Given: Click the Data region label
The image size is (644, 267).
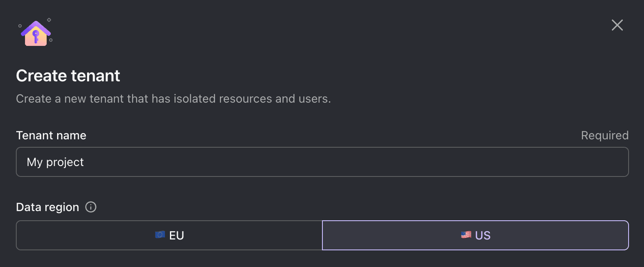Looking at the screenshot, I should click(47, 207).
